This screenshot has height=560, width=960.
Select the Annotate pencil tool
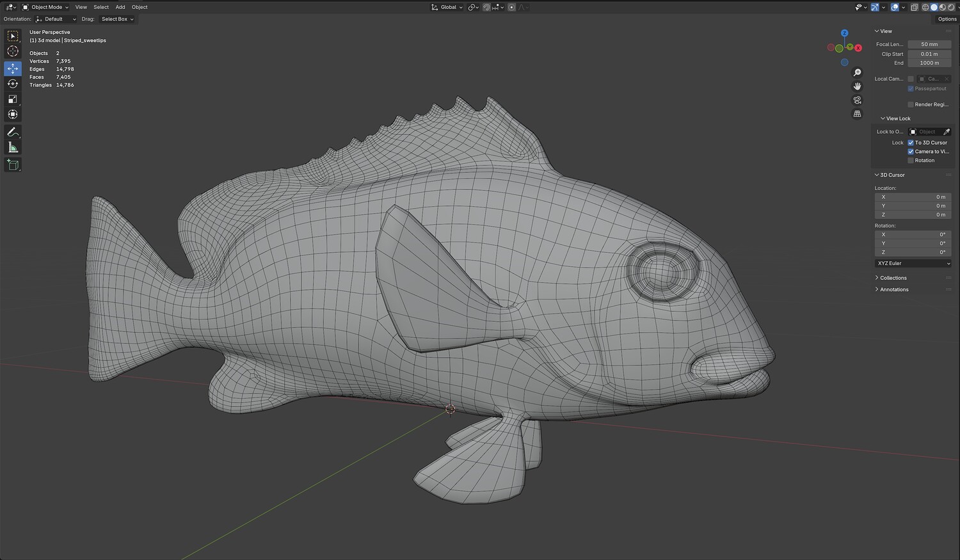tap(13, 132)
